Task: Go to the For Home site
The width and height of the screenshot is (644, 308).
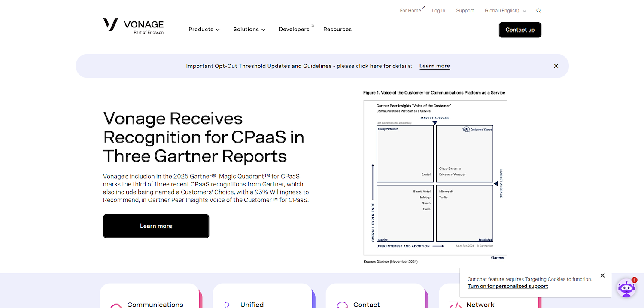Action: click(x=412, y=10)
